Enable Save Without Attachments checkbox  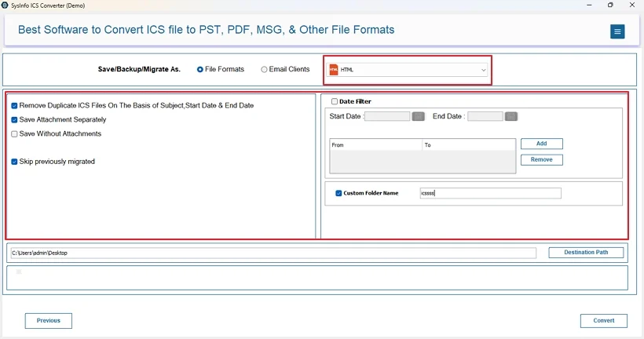tap(14, 133)
